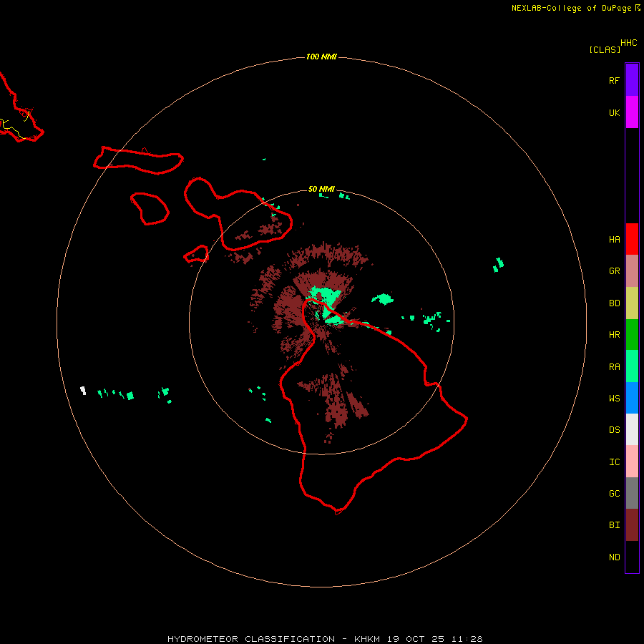
Task: Pick the RA light green legend swatch
Action: coord(632,366)
